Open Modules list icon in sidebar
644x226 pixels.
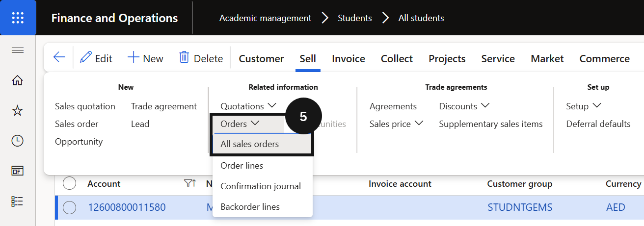[x=18, y=201]
